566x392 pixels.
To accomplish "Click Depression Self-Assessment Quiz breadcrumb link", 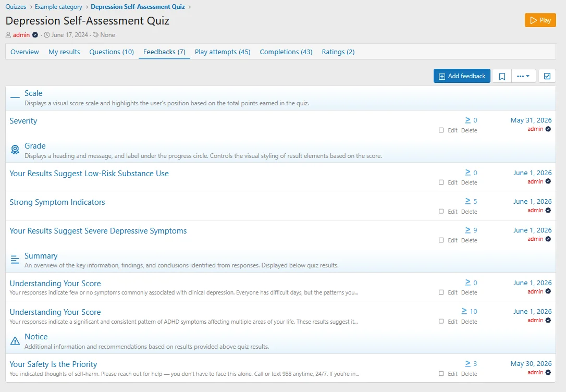I will (x=138, y=7).
